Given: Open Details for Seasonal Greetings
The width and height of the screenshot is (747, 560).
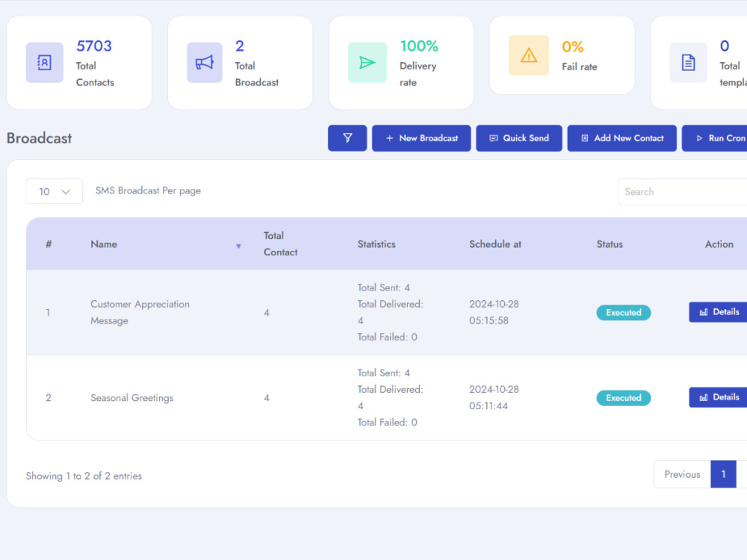Looking at the screenshot, I should [x=718, y=397].
